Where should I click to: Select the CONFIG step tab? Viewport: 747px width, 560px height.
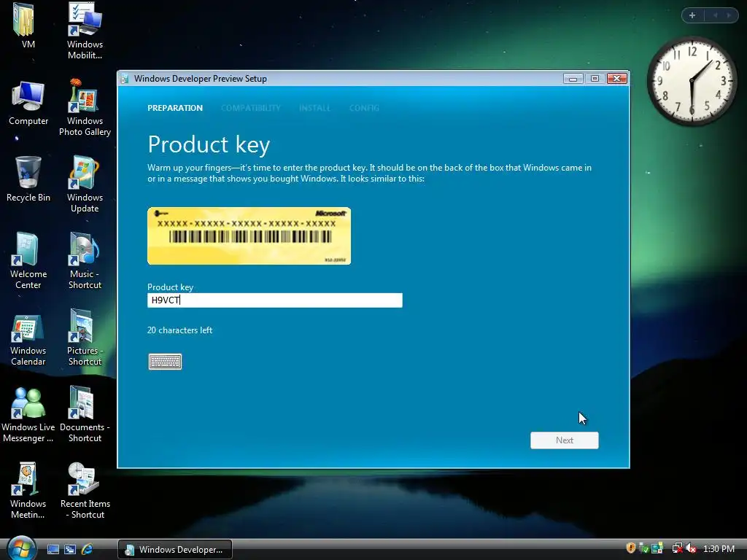(x=364, y=108)
